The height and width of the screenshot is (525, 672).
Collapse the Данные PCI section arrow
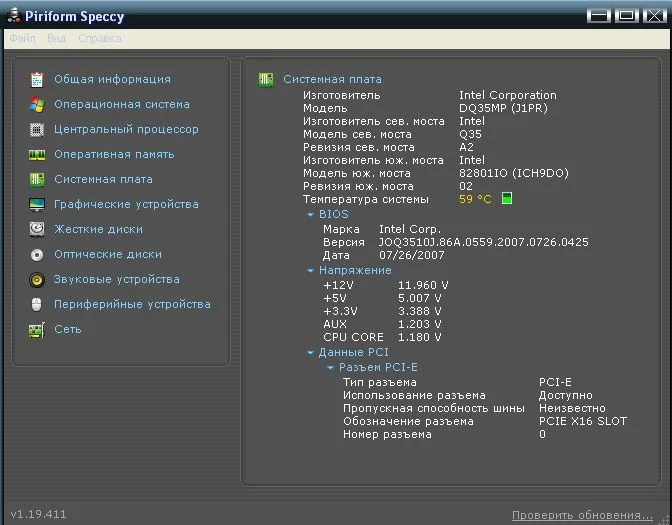(311, 353)
